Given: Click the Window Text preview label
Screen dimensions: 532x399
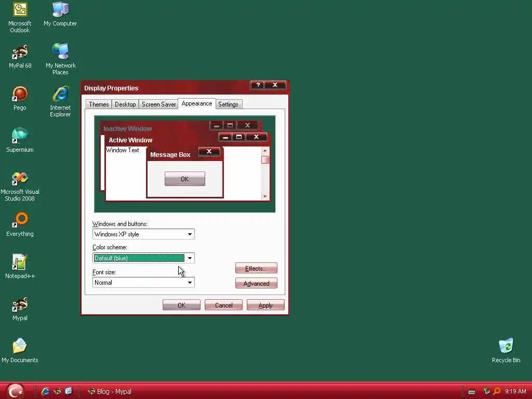Looking at the screenshot, I should (122, 150).
